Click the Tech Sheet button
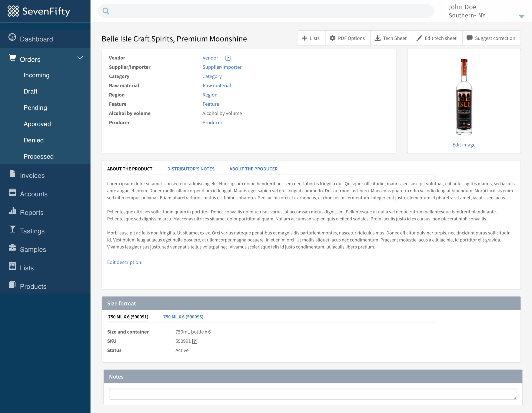This screenshot has height=413, width=532. (x=391, y=38)
